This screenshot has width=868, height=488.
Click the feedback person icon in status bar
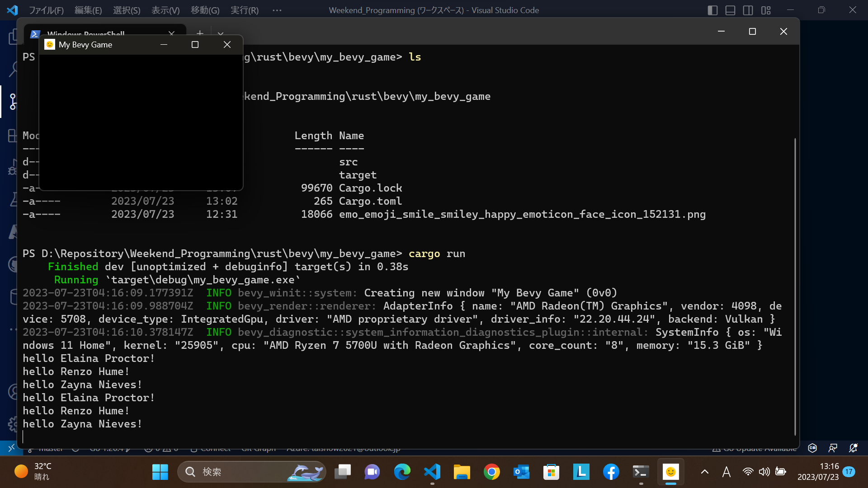(x=833, y=448)
